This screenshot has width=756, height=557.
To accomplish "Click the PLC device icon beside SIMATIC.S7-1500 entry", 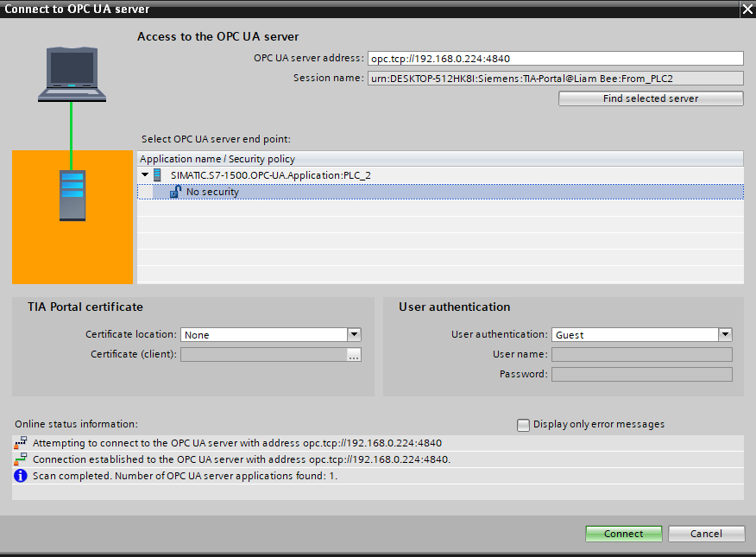I will coord(157,175).
